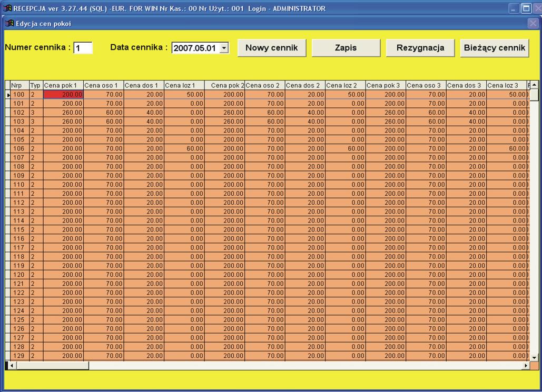
Task: Select room number 106 in the Nrp column
Action: (19, 148)
